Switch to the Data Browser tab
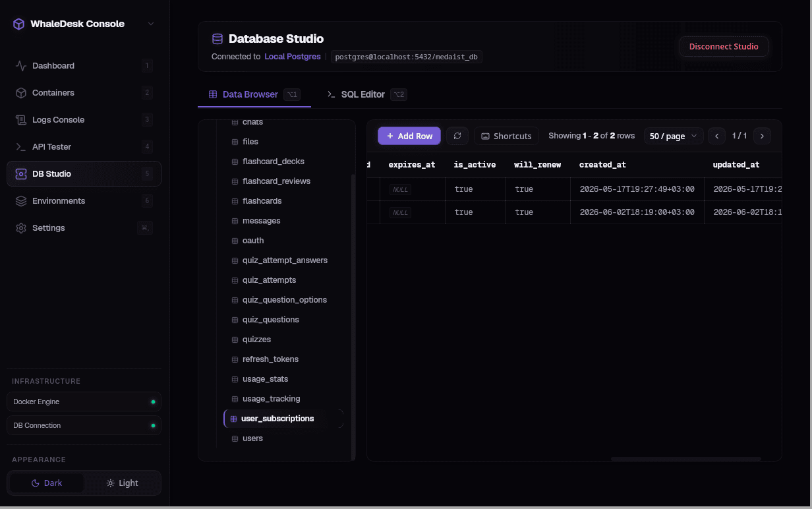Screen dimensions: 812x509 (254, 94)
